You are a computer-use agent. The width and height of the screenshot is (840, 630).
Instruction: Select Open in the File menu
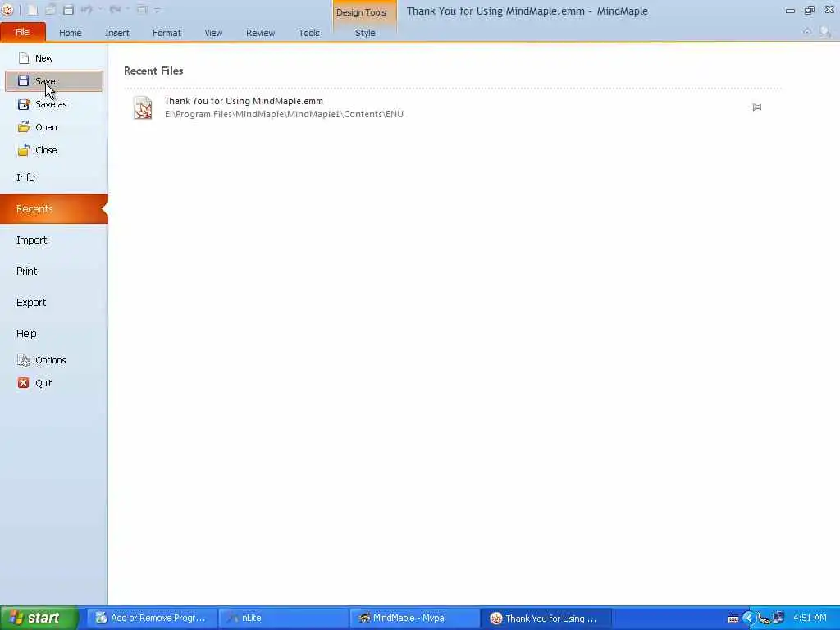(54, 127)
